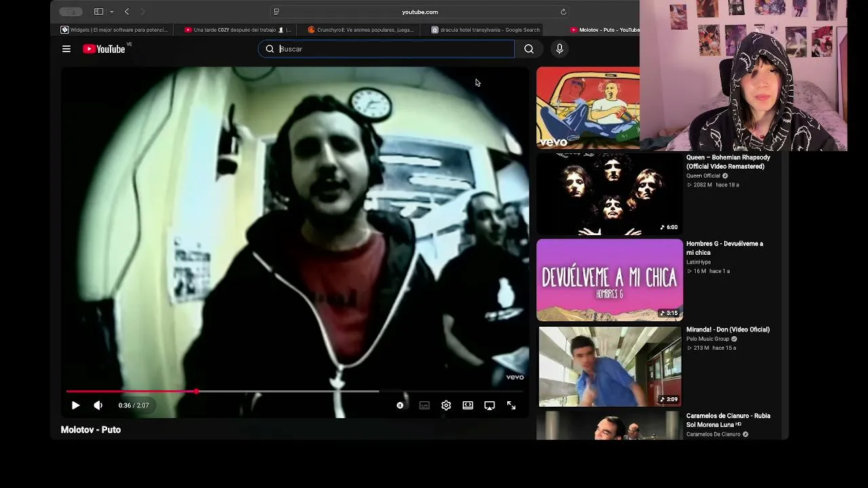Toggle the Safari sidebar button
This screenshot has width=868, height=488.
click(98, 12)
